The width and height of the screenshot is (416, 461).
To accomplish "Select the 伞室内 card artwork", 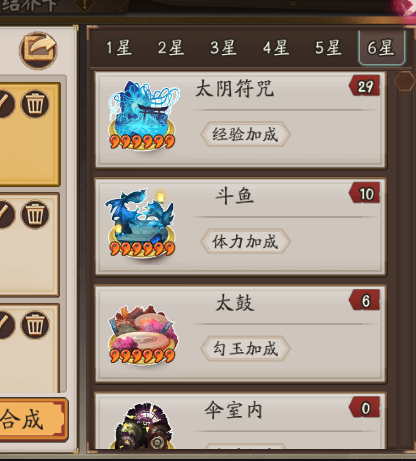I will [143, 426].
